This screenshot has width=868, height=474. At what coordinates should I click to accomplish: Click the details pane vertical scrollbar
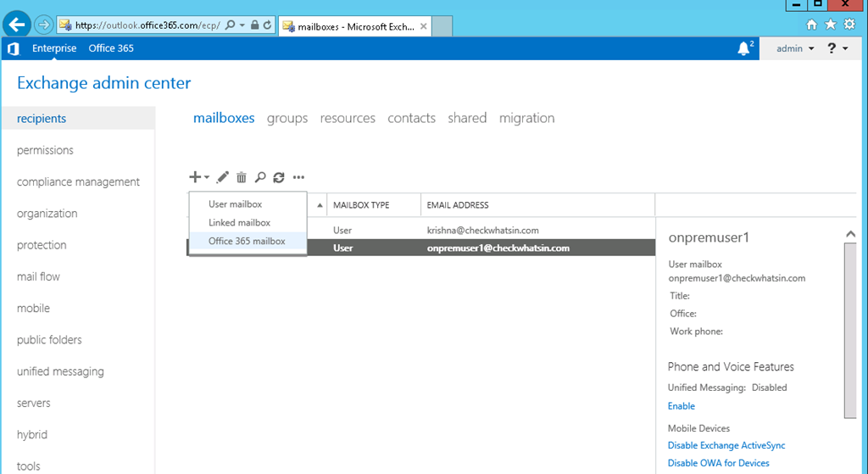[850, 330]
